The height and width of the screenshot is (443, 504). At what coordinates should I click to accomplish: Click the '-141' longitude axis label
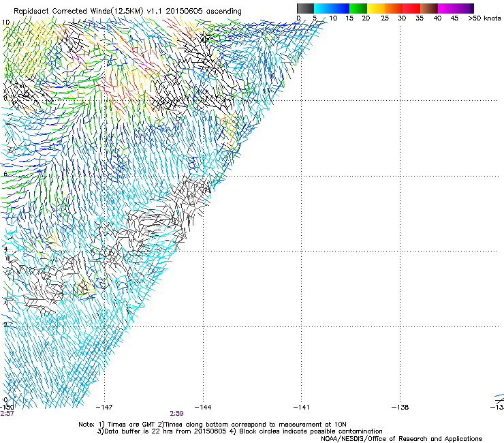click(301, 408)
